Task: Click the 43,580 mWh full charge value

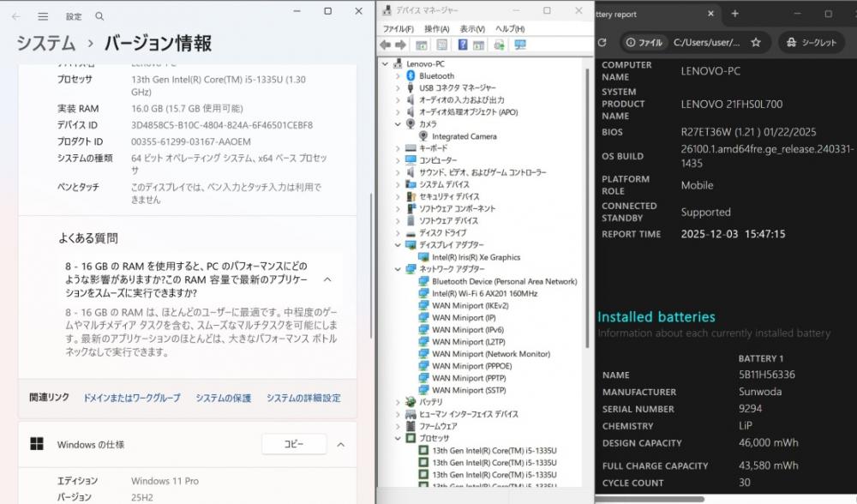Action: point(769,465)
